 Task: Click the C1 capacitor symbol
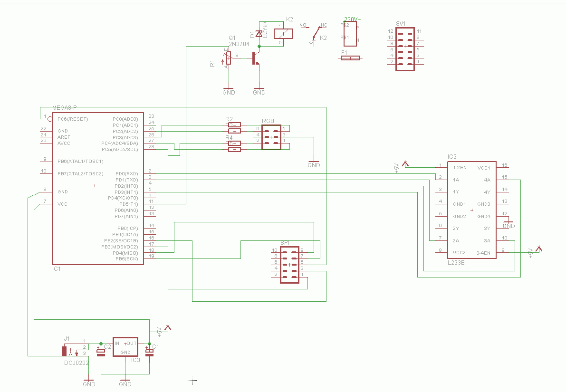(149, 352)
